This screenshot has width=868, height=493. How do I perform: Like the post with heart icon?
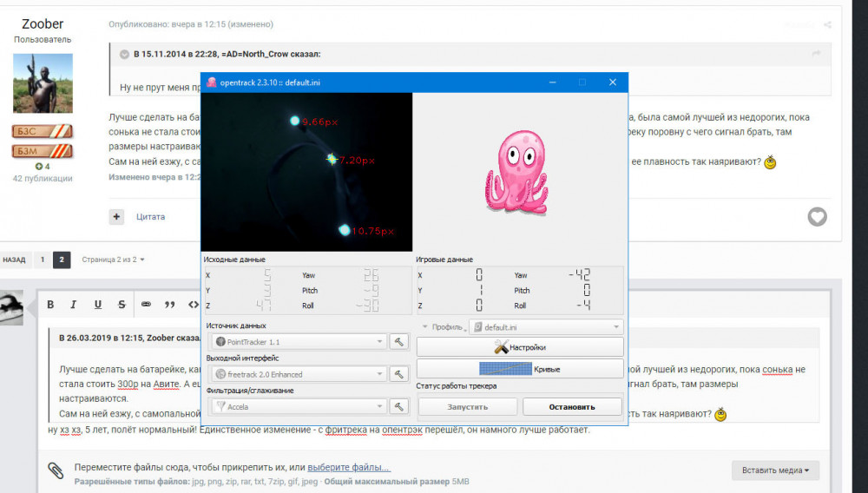click(x=817, y=217)
